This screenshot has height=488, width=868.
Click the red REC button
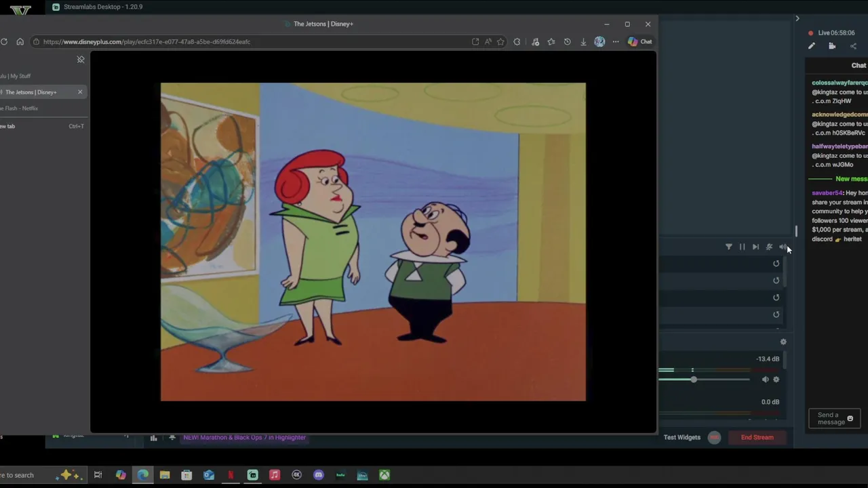pyautogui.click(x=714, y=437)
